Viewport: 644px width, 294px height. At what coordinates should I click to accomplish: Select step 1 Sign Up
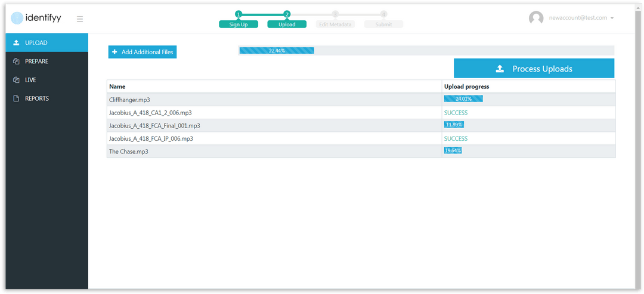click(x=239, y=24)
